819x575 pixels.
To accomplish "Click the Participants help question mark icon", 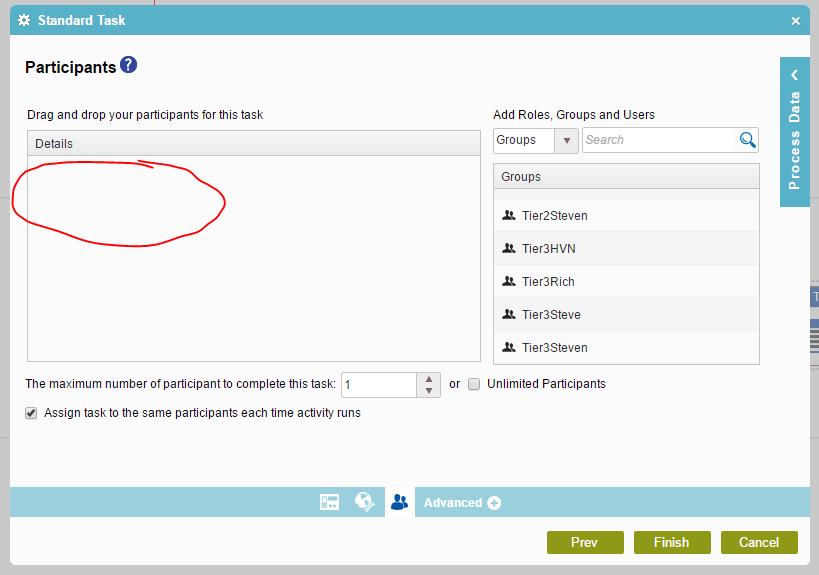I will [x=128, y=66].
